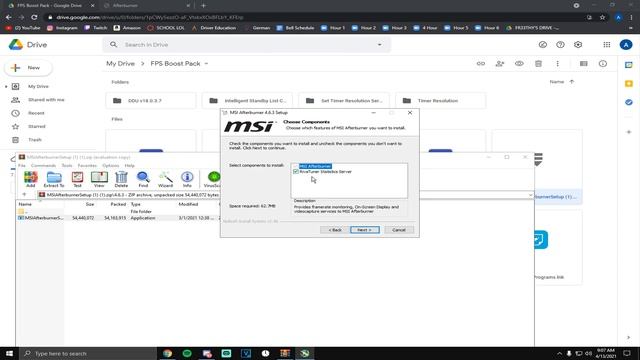Click the New button in Drive
The height and width of the screenshot is (360, 640).
[28, 68]
